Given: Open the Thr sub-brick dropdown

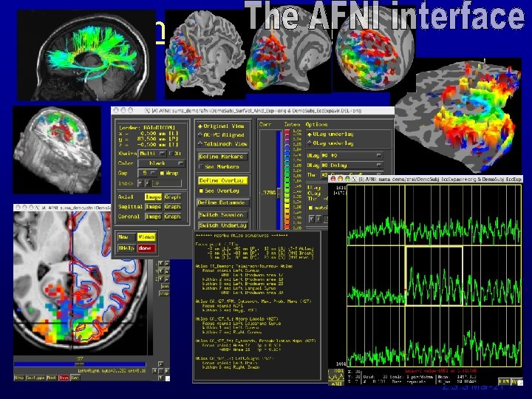Looking at the screenshot, I should pyautogui.click(x=351, y=174).
